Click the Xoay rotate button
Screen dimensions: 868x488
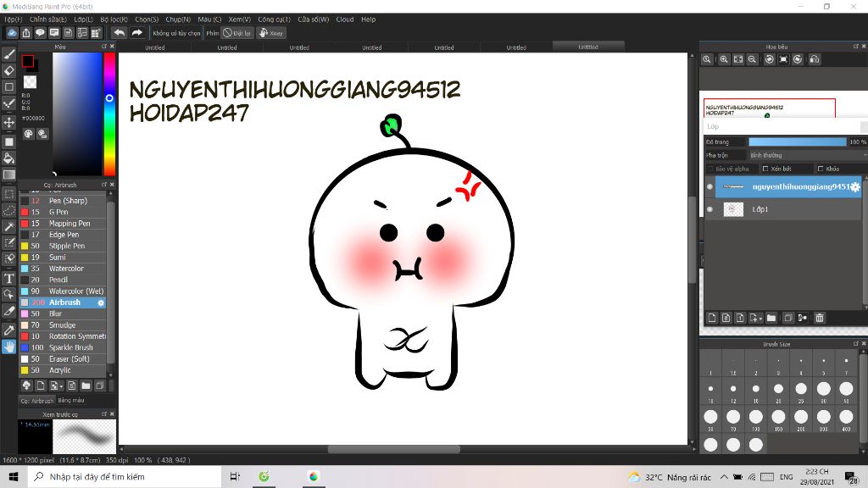pos(271,33)
